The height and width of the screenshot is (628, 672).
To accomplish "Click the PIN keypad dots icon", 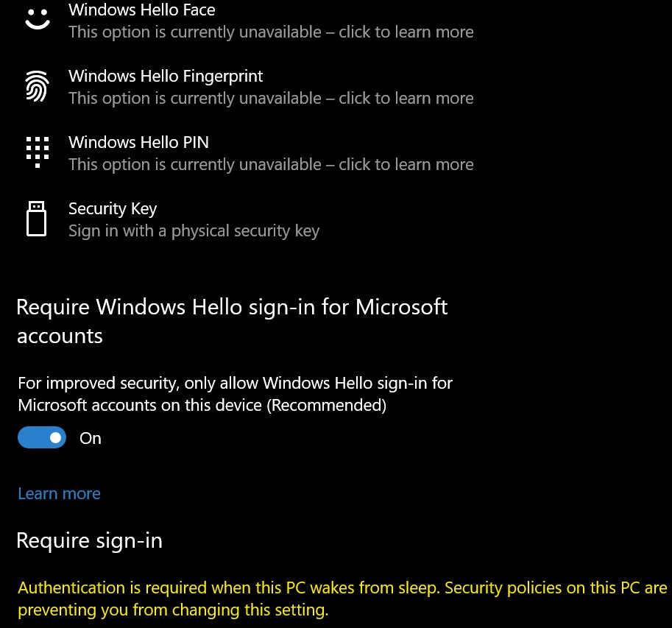I will (36, 152).
